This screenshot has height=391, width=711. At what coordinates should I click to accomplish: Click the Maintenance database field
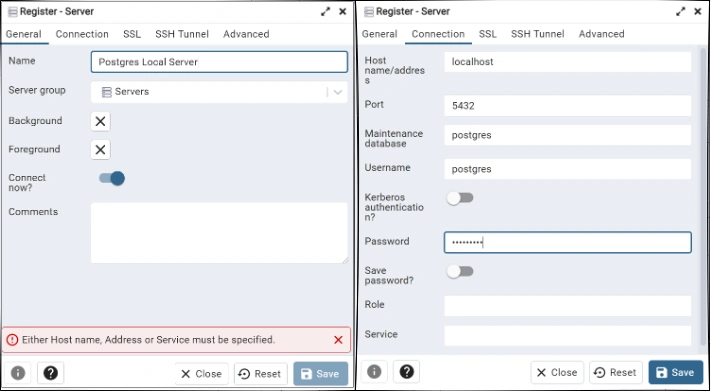(x=568, y=135)
